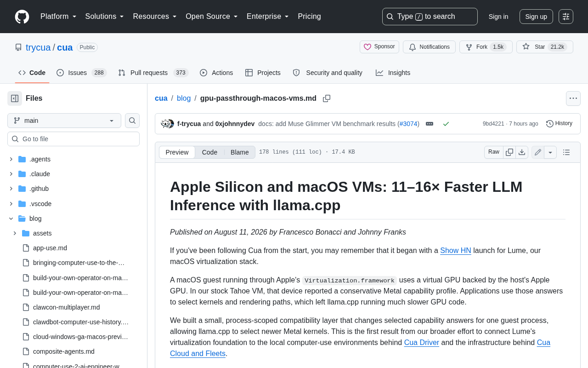
Task: Copy the raw file contents
Action: pyautogui.click(x=509, y=152)
